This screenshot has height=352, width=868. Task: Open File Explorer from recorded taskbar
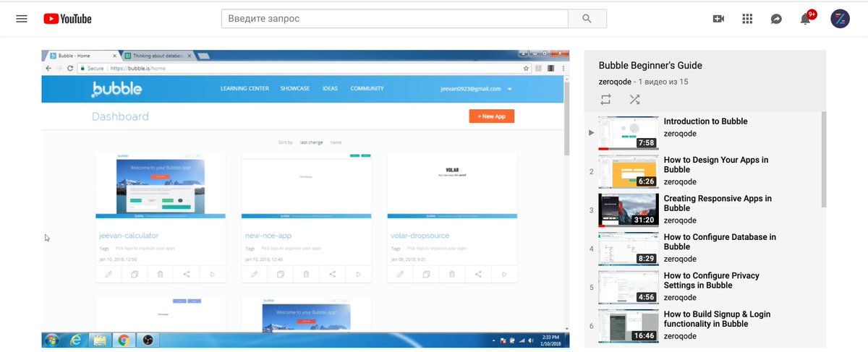98,339
